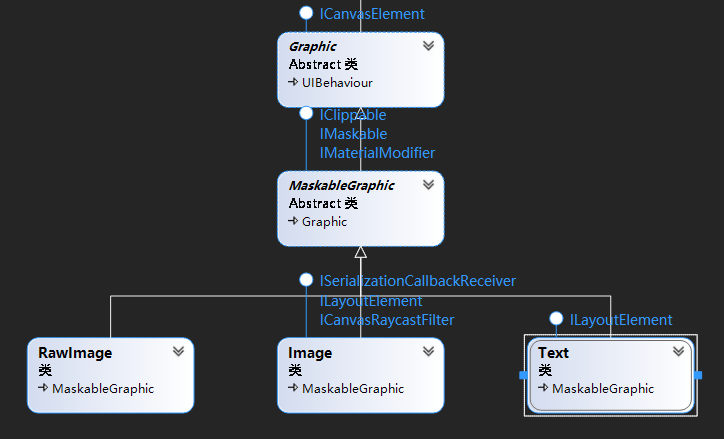The width and height of the screenshot is (724, 439).
Task: Click the inheritance arrow icon in the RawImage box
Action: click(x=43, y=388)
